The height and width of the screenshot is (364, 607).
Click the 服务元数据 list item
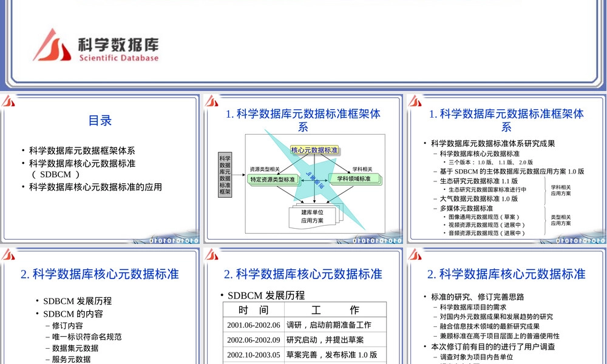pyautogui.click(x=71, y=359)
